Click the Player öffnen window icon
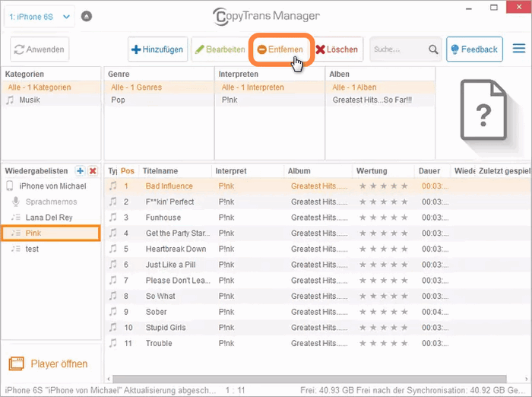This screenshot has height=397, width=532. coord(16,364)
